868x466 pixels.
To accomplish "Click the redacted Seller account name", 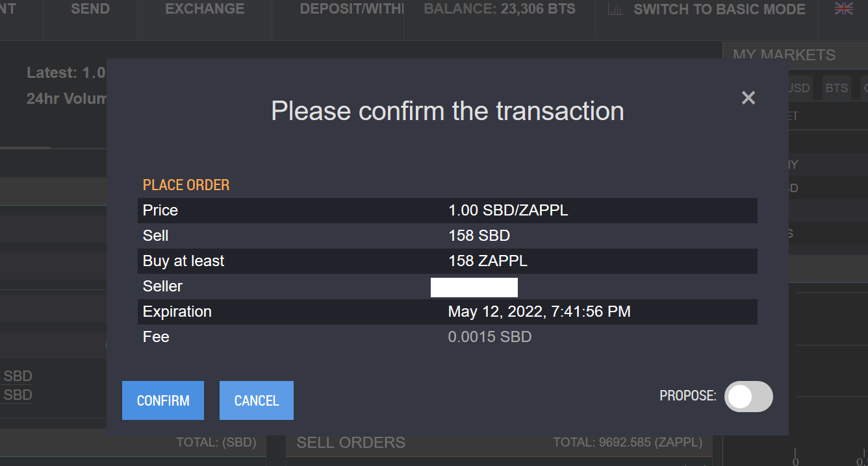I will pos(474,287).
